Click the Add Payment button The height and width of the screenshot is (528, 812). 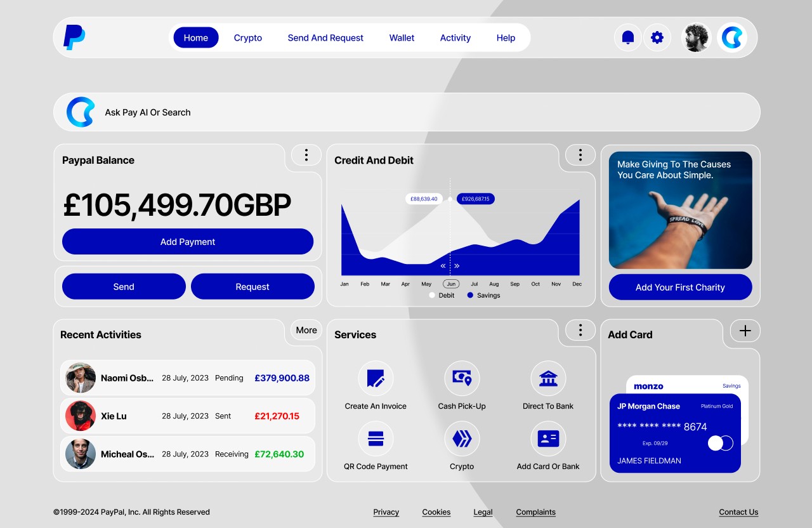point(188,242)
